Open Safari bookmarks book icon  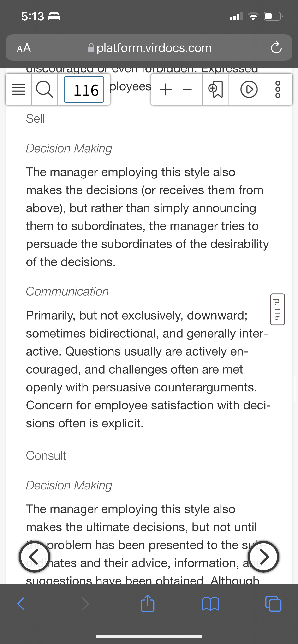(210, 604)
